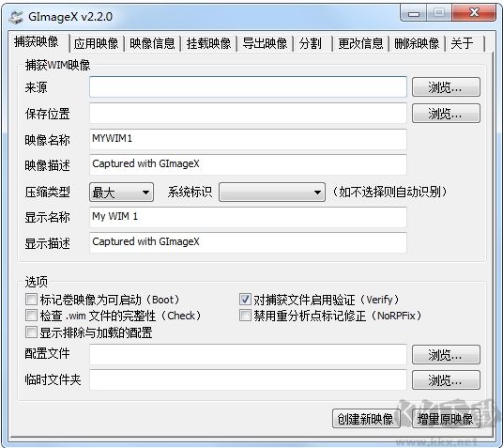Close the GImageX window
The height and width of the screenshot is (448, 503).
coord(474,13)
